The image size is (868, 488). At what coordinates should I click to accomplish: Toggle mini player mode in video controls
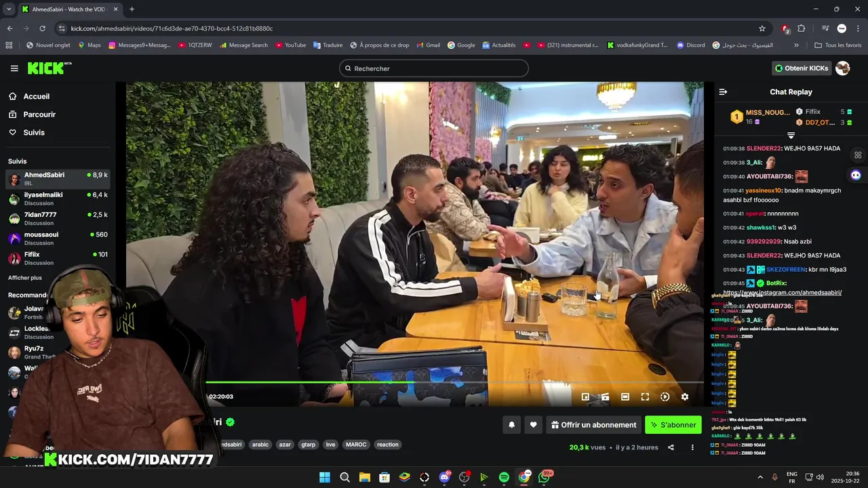[x=585, y=397]
